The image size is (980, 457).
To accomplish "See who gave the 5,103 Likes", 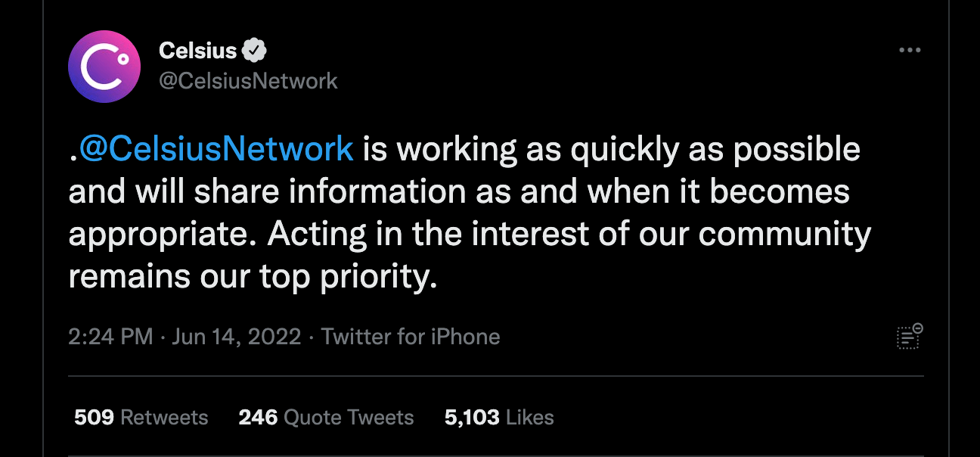I will (499, 417).
